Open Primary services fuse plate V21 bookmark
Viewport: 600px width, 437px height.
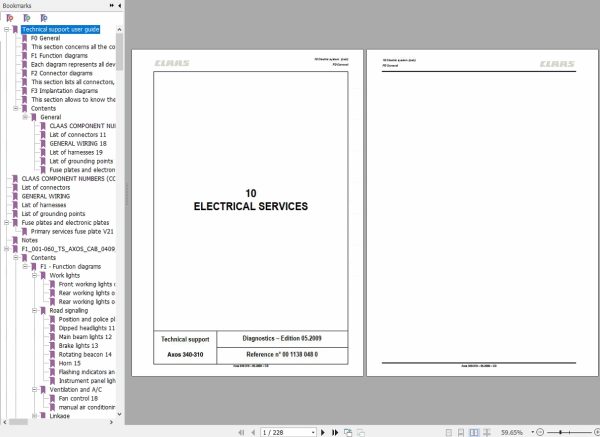[x=72, y=232]
